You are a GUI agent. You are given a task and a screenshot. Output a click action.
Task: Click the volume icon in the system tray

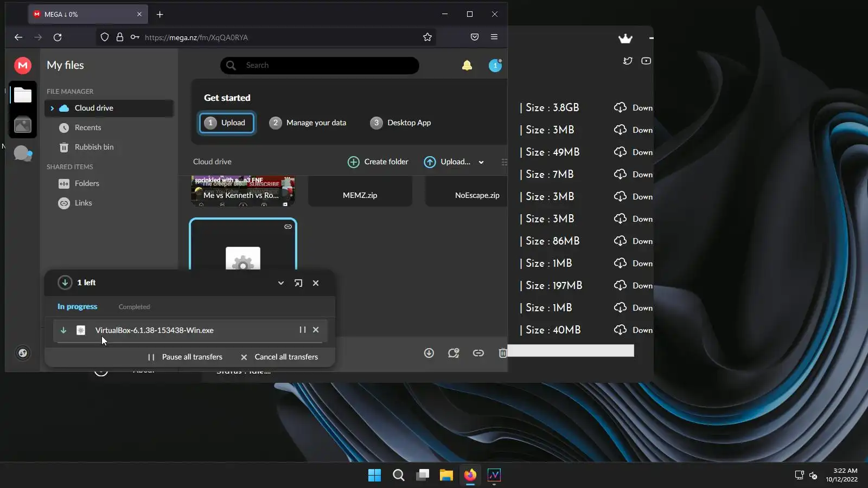813,476
